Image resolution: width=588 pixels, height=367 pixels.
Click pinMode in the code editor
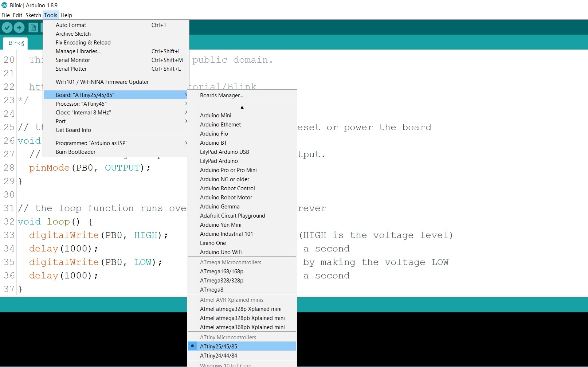49,168
